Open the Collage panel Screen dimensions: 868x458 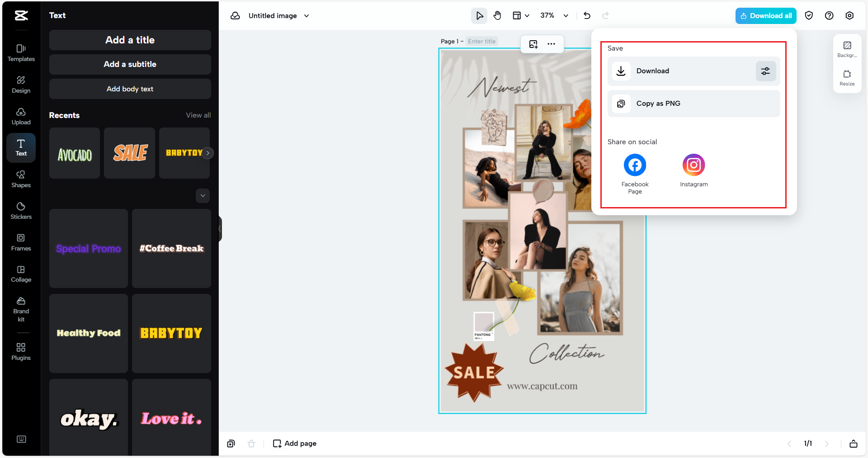[x=21, y=274]
